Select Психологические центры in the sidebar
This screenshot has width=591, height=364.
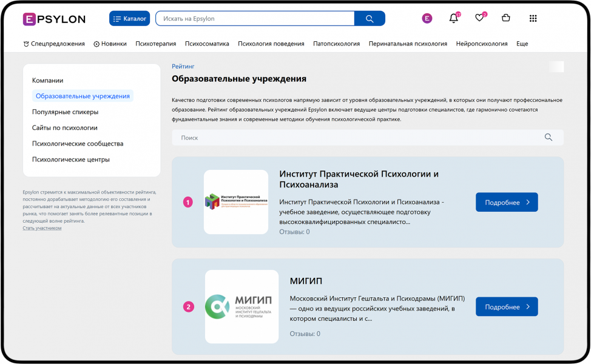(x=71, y=160)
